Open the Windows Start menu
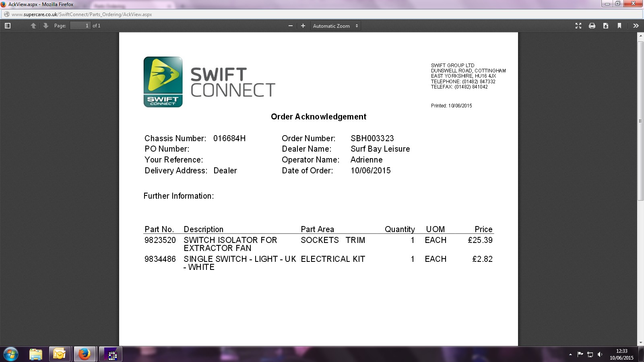The width and height of the screenshot is (644, 362). point(11,354)
